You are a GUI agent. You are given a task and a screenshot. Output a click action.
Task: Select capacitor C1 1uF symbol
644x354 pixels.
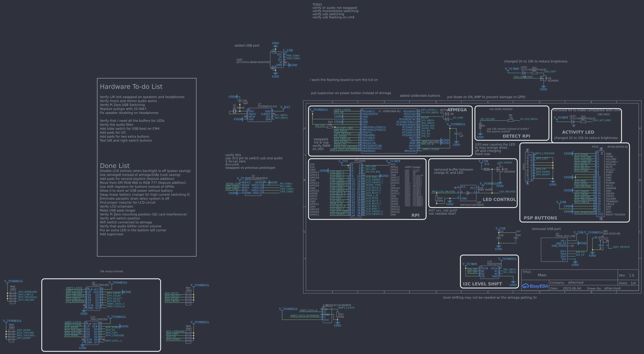click(x=456, y=134)
